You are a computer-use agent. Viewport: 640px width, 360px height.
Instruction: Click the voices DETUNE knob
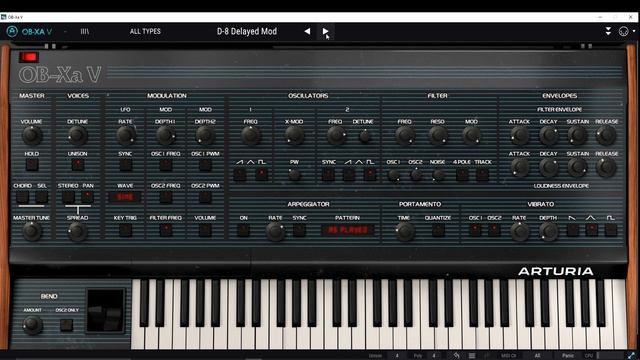point(78,136)
